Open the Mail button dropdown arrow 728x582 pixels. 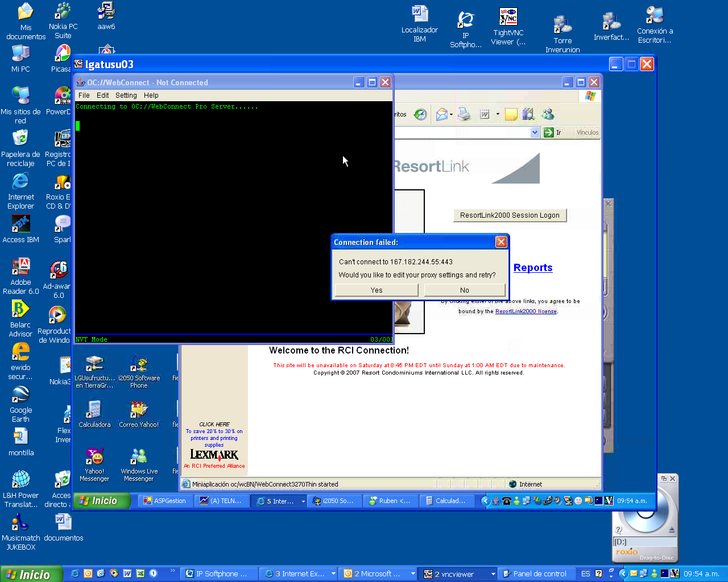[451, 115]
